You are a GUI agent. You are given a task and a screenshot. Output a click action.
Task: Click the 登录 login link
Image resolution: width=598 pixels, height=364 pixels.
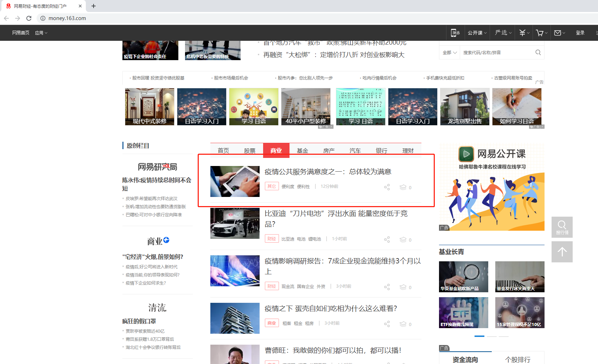pyautogui.click(x=580, y=33)
